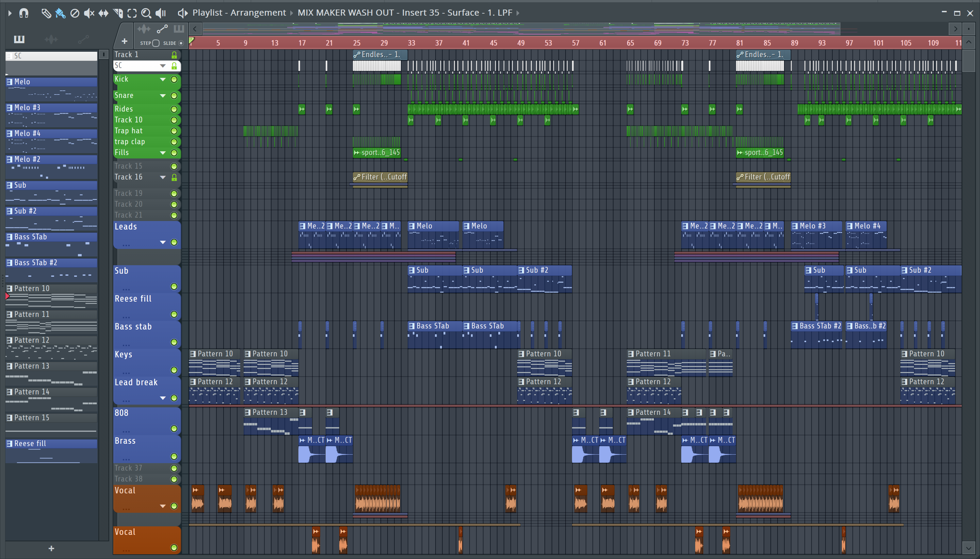Click the Reese fill track header
This screenshot has height=559, width=980.
(x=147, y=307)
